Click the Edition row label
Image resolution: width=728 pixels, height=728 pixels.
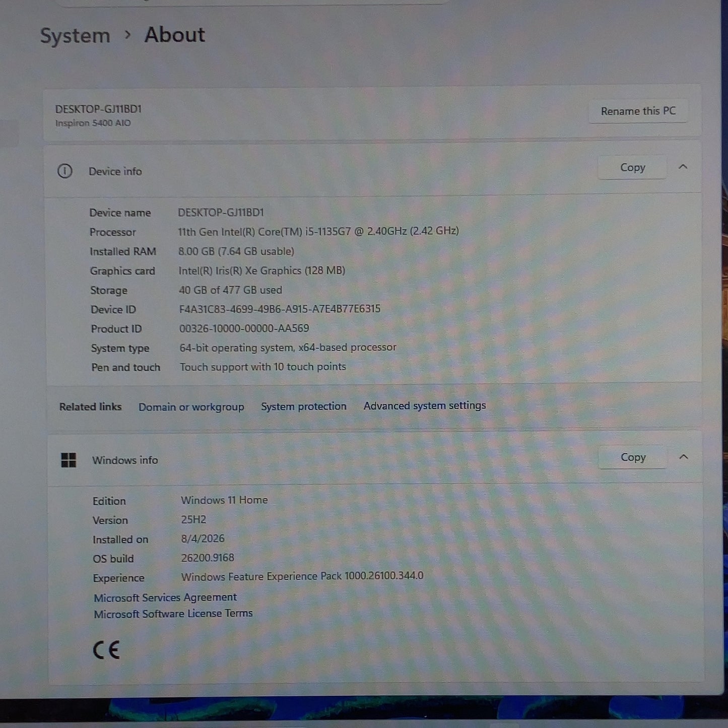[109, 501]
